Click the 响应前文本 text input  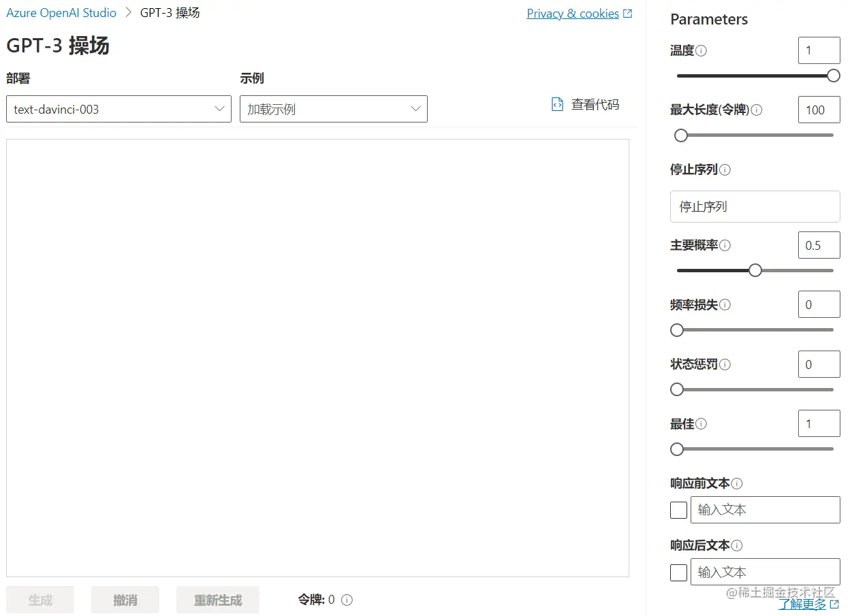click(766, 510)
